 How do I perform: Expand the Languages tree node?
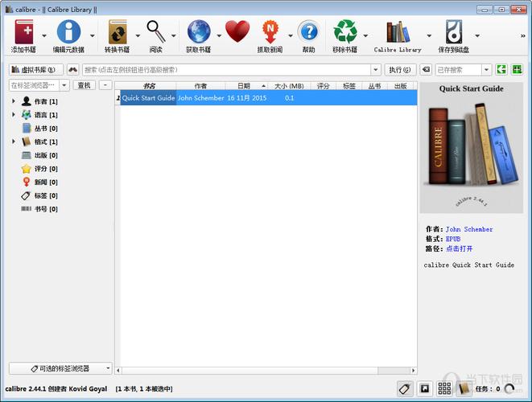tap(14, 114)
